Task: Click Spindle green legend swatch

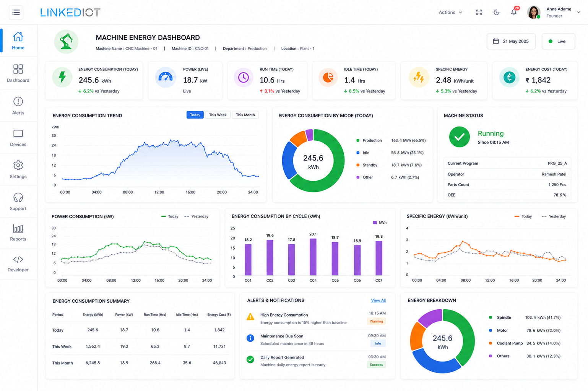Action: [491, 317]
